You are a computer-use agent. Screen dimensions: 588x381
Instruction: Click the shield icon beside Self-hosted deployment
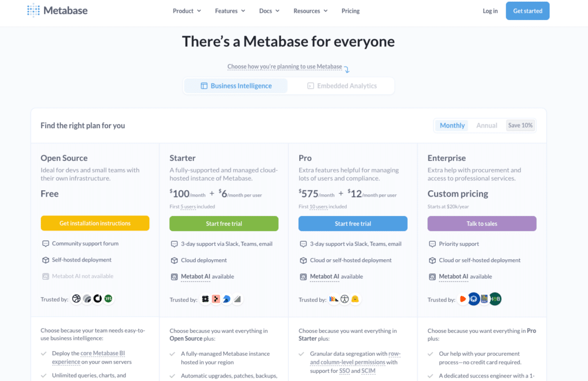pos(45,260)
